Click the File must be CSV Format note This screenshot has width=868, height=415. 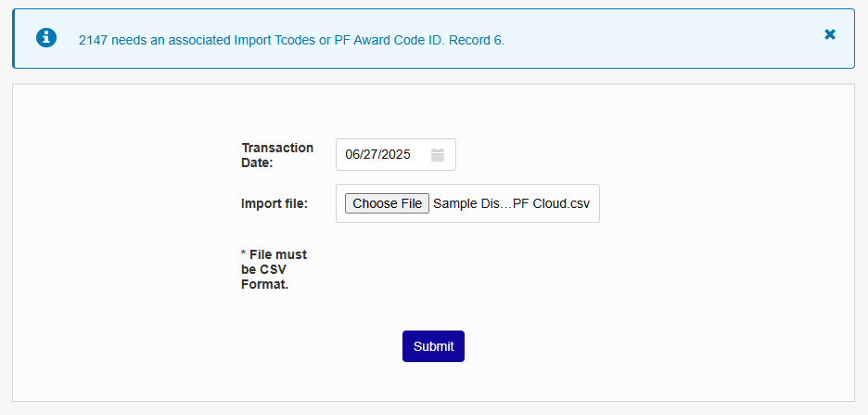[x=274, y=269]
